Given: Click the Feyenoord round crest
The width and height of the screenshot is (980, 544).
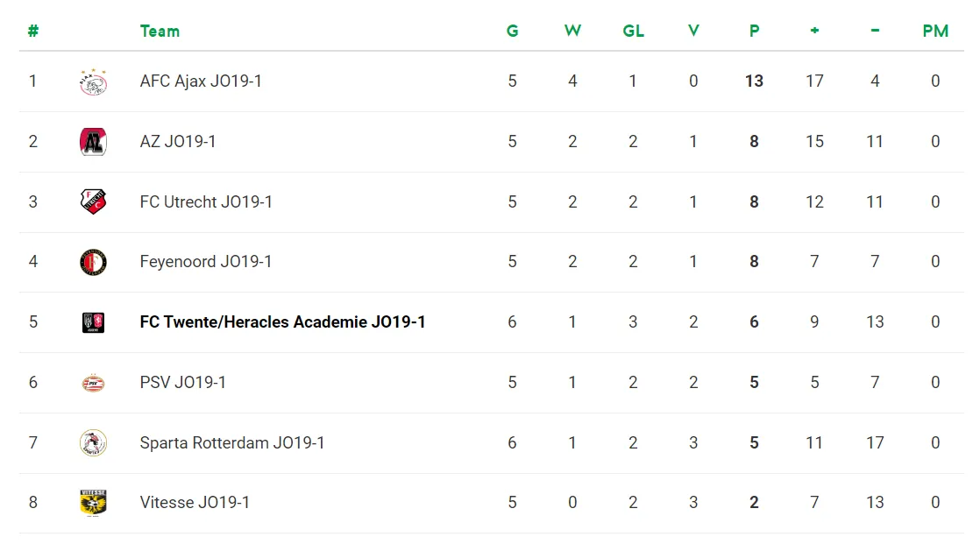Looking at the screenshot, I should (x=93, y=262).
